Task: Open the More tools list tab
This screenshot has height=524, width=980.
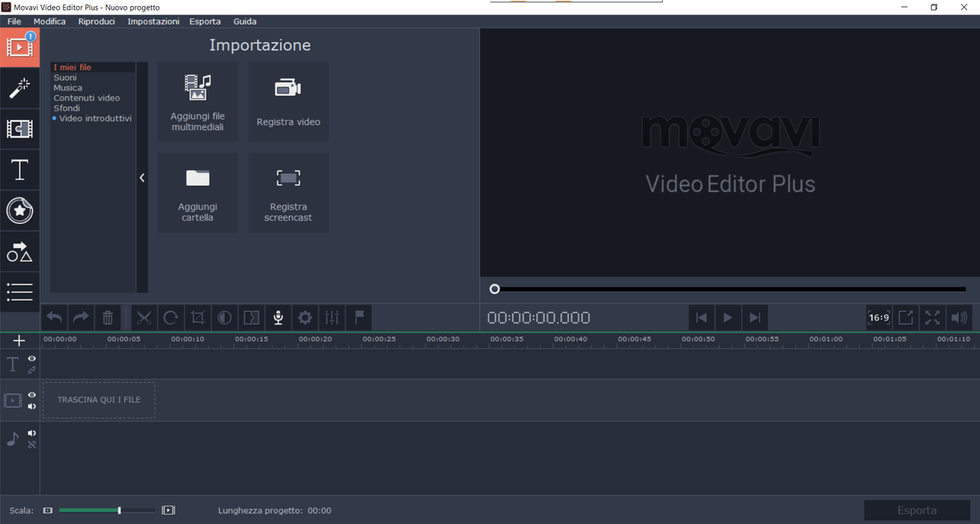Action: point(19,291)
